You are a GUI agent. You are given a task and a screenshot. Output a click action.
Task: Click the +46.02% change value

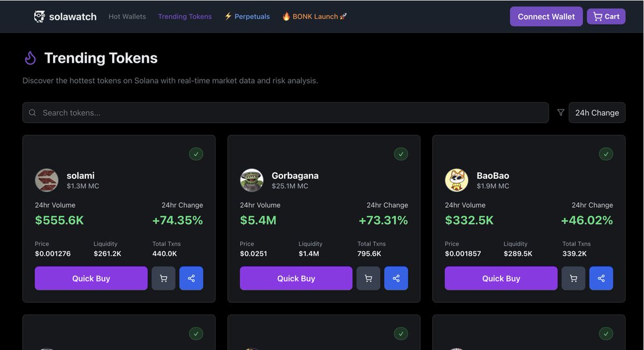click(587, 220)
